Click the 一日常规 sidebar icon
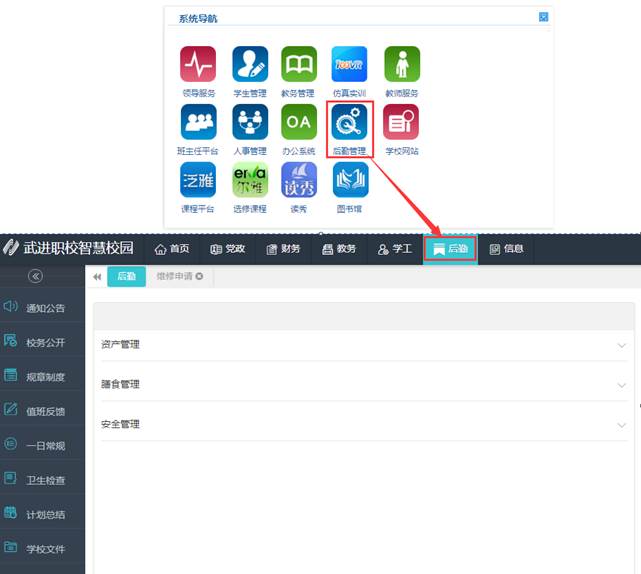The image size is (641, 574). [10, 443]
